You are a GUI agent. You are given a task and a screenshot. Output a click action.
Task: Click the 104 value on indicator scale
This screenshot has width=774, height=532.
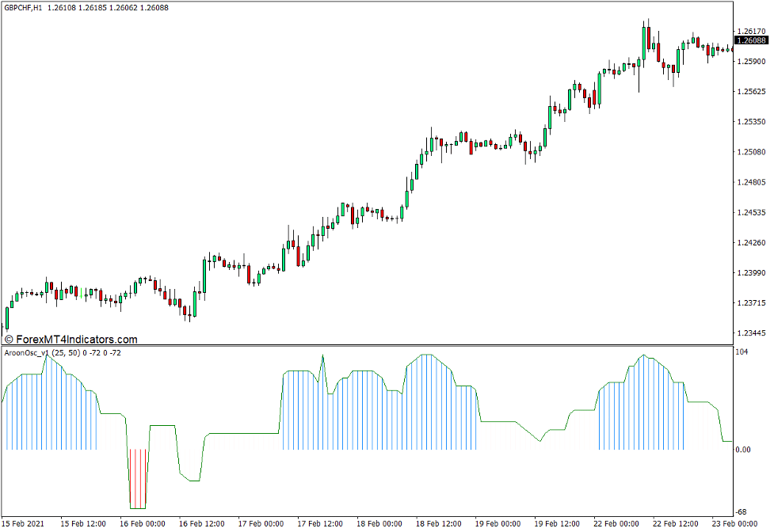742,351
